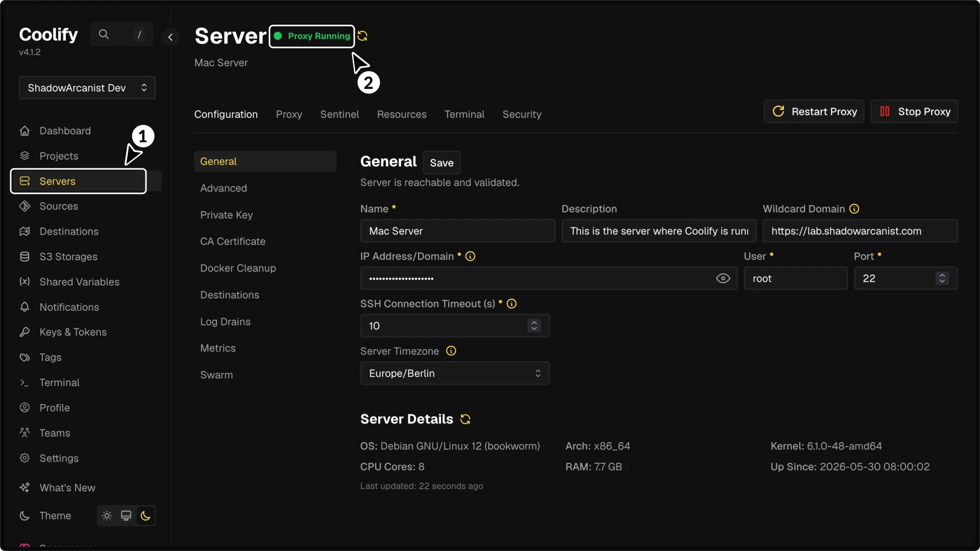
Task: Switch to light theme sun icon
Action: (107, 516)
